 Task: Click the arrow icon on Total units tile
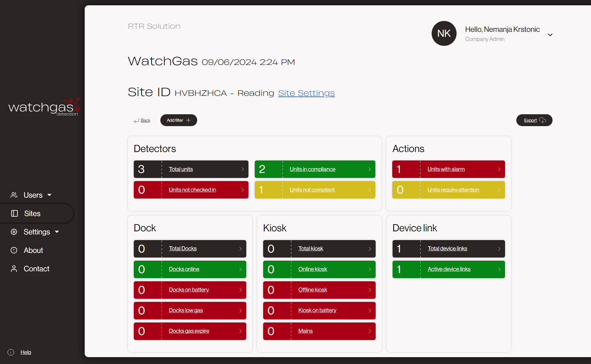(x=243, y=169)
